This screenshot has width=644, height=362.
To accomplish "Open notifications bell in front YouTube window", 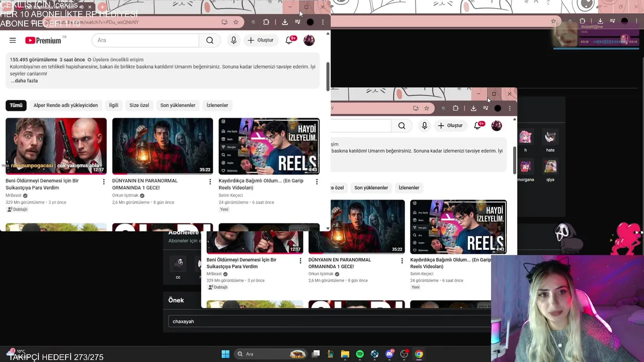I will point(289,40).
